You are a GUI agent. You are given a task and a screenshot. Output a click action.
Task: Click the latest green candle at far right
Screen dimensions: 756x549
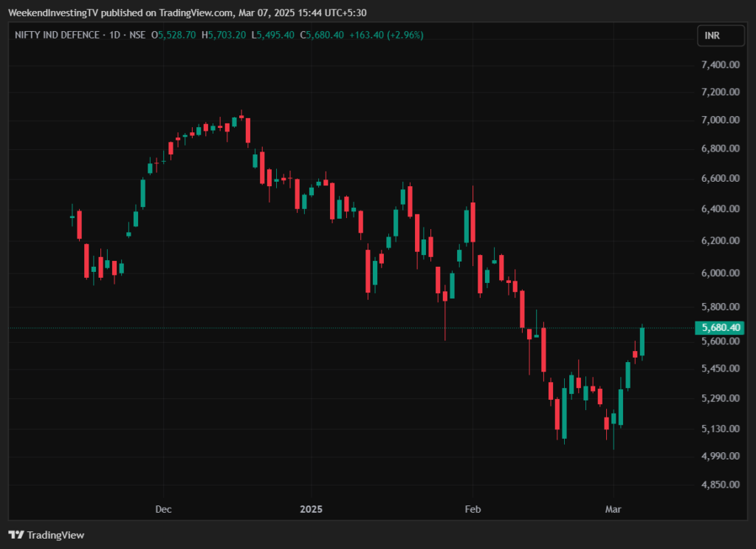coord(642,341)
